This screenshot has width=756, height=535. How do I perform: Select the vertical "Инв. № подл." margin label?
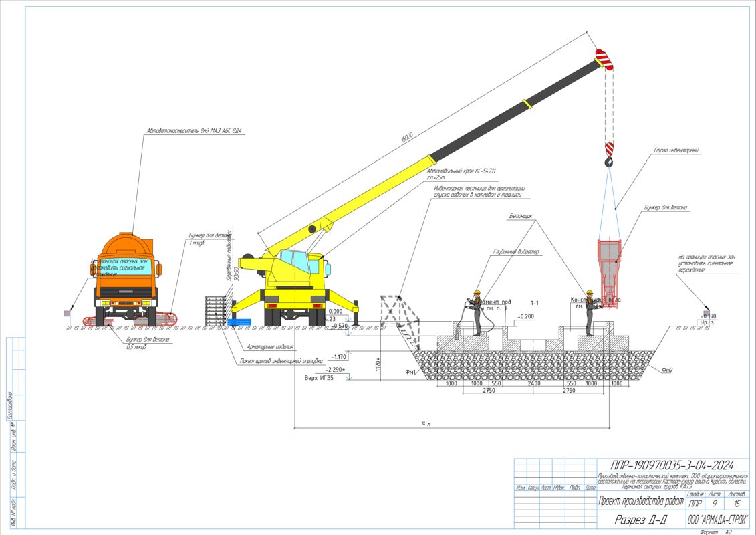(x=14, y=512)
